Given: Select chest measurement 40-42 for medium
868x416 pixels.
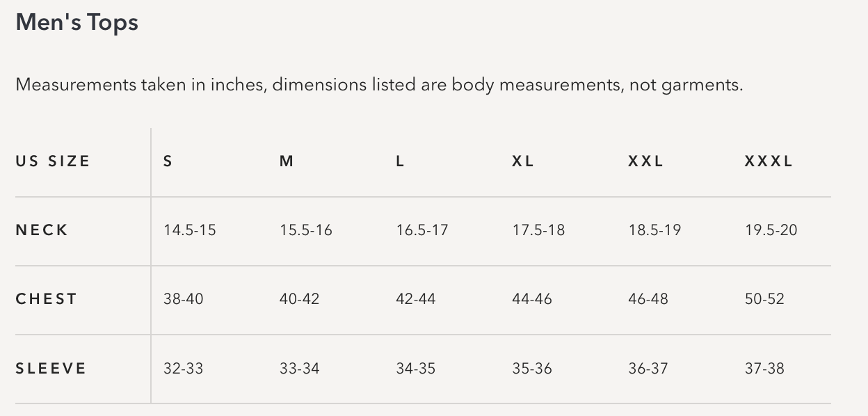Looking at the screenshot, I should [300, 299].
